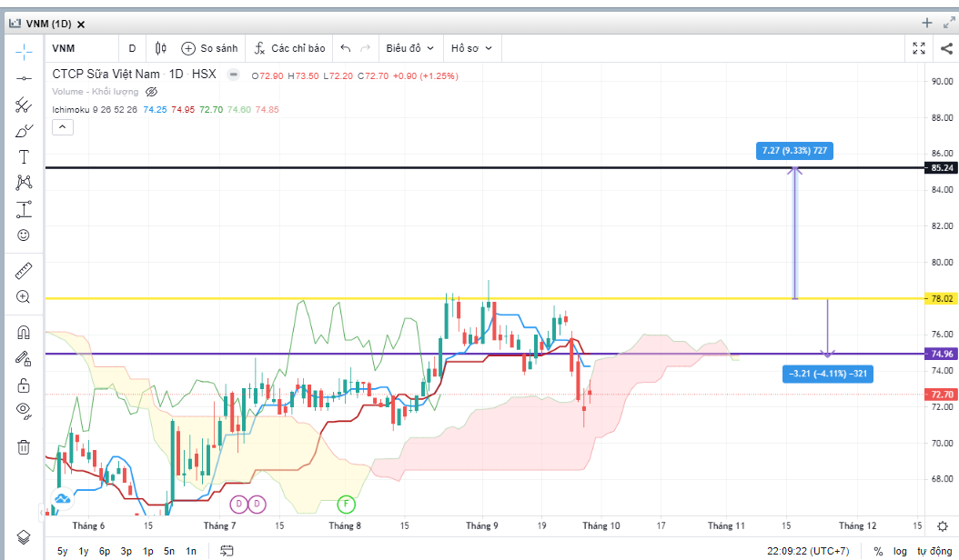The height and width of the screenshot is (560, 959).
Task: Open the go to date calendar
Action: coord(227,551)
